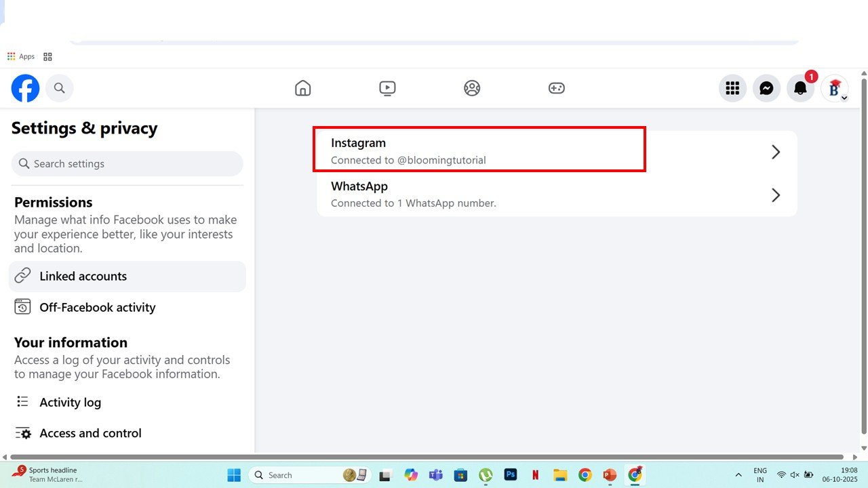
Task: Open the Facebook search magnifier icon
Action: tap(60, 88)
